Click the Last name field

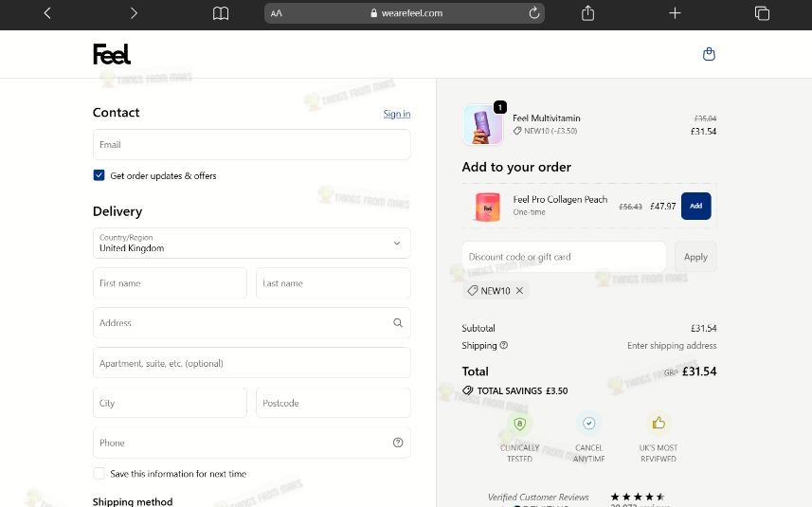click(x=334, y=283)
